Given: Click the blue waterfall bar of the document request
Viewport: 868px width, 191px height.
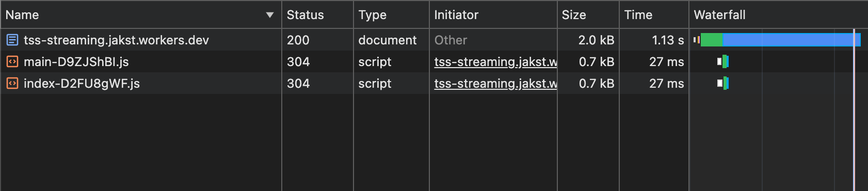Looking at the screenshot, I should click(x=791, y=40).
